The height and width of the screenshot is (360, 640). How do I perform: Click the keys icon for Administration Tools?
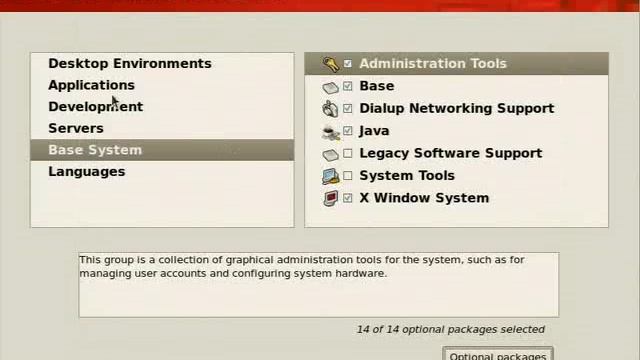point(330,64)
